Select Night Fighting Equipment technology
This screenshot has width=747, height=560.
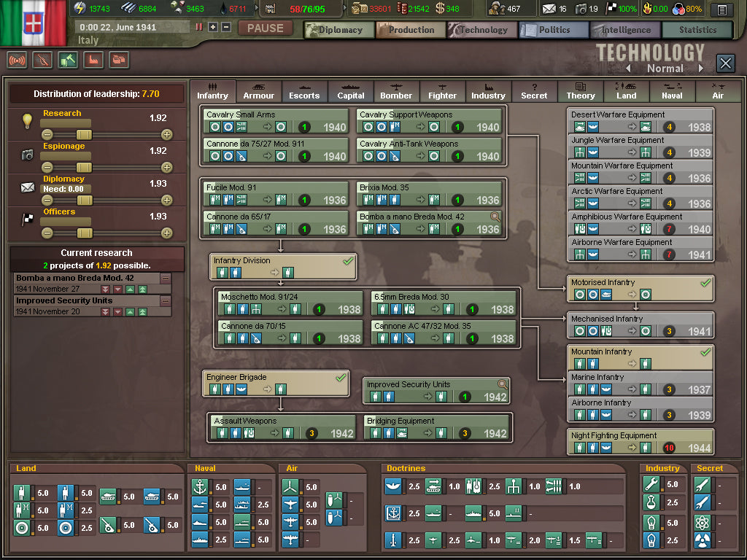640,442
